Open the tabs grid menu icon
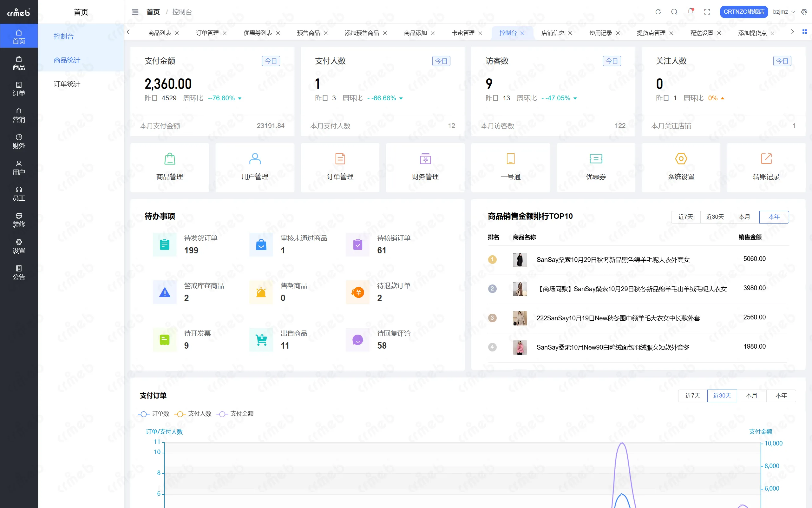Viewport: 812px width, 508px height. coord(804,31)
